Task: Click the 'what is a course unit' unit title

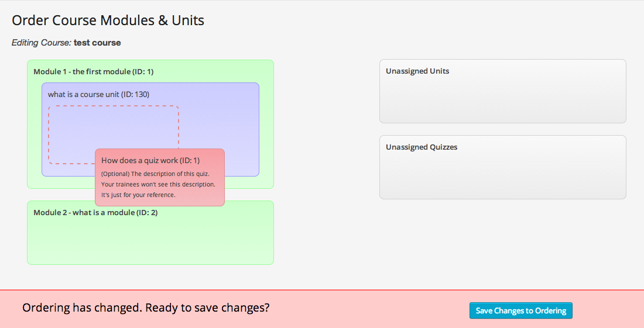Action: pos(100,94)
